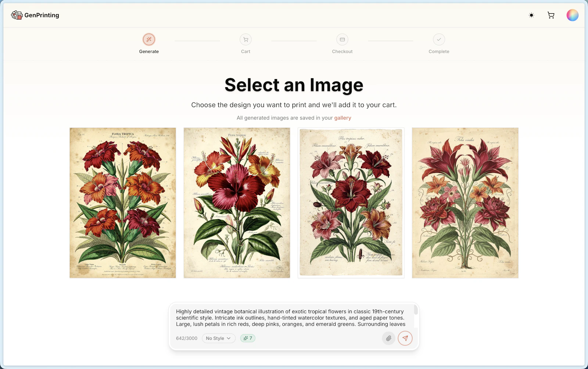The width and height of the screenshot is (588, 369).
Task: Go to the Checkout step icon
Action: pos(342,39)
